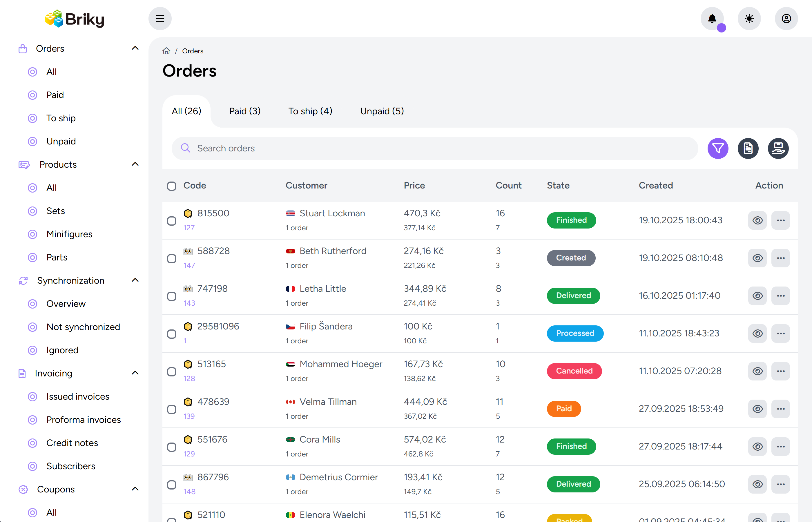Check the box for order 747198
The height and width of the screenshot is (522, 812).
(x=171, y=296)
